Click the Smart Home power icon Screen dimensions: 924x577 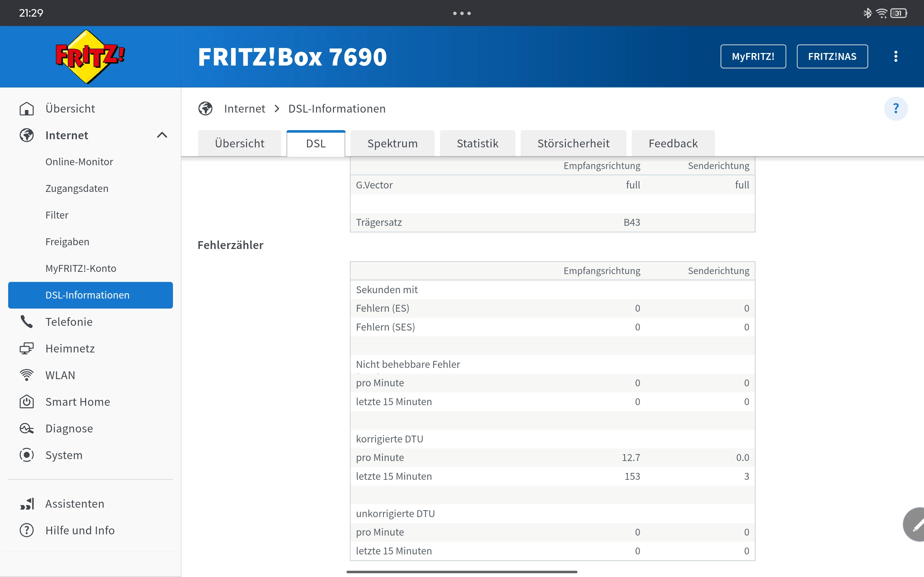[x=26, y=402]
